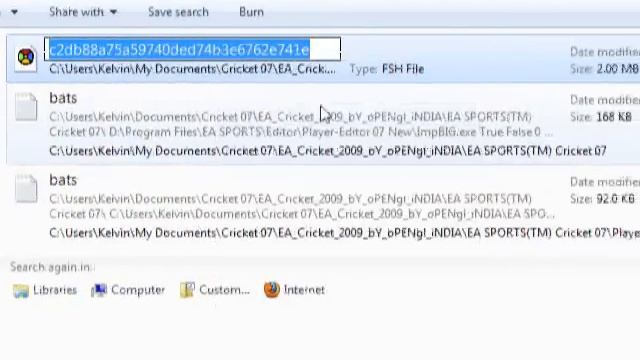Viewport: 640px width, 360px height.
Task: Search again in Libraries
Action: coord(45,290)
